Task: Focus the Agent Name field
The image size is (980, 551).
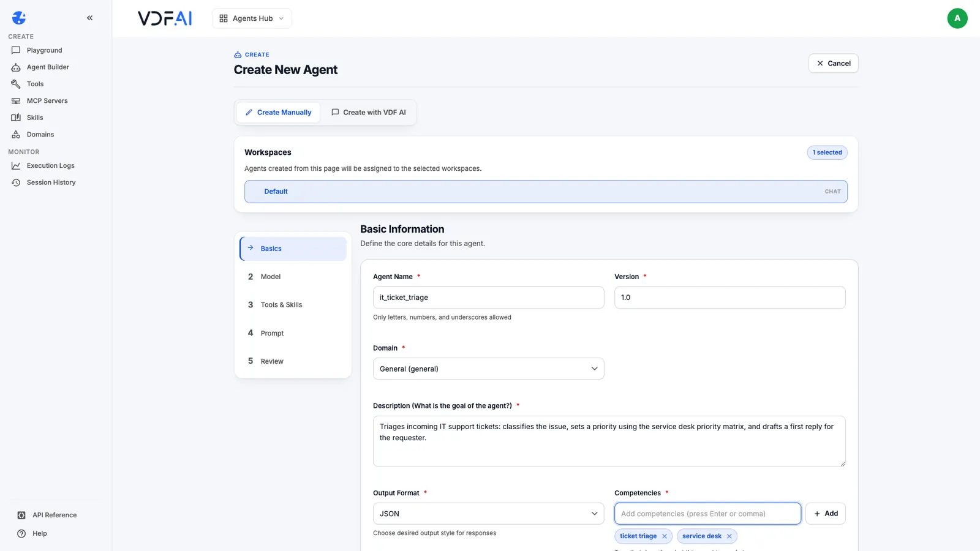Action: [x=488, y=298]
